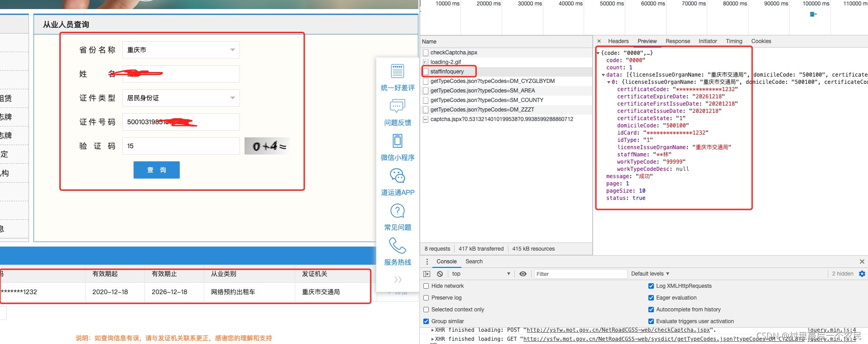This screenshot has height=344, width=868.
Task: Uncheck Evaluate triggers user activation checkbox
Action: pyautogui.click(x=651, y=321)
